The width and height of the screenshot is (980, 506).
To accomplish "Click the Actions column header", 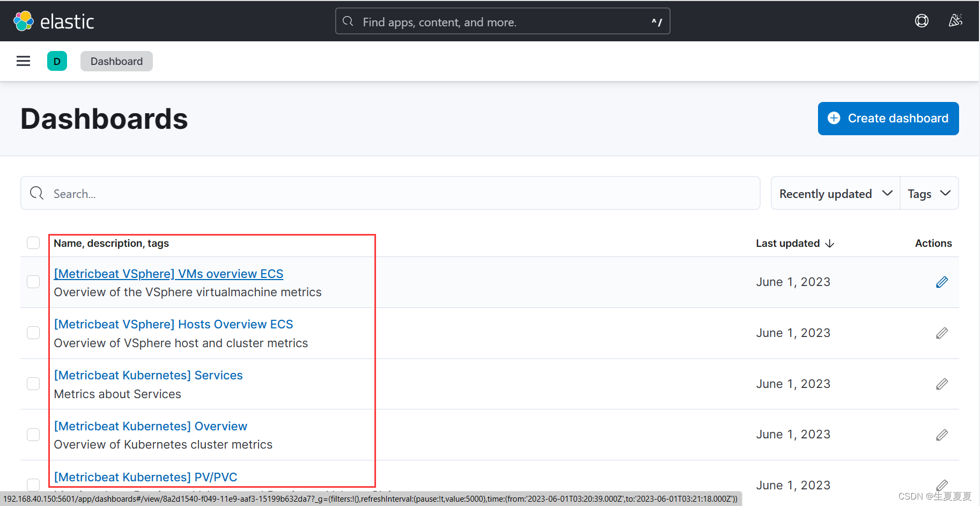I will 933,244.
